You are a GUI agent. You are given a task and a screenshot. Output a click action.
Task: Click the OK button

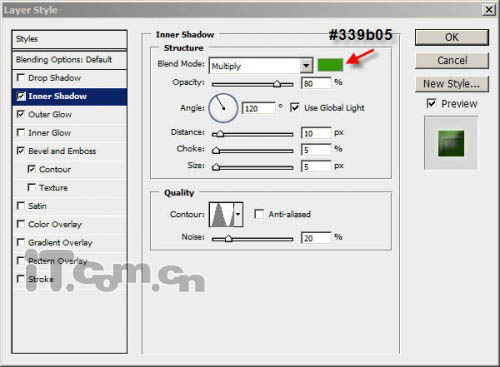pos(452,37)
